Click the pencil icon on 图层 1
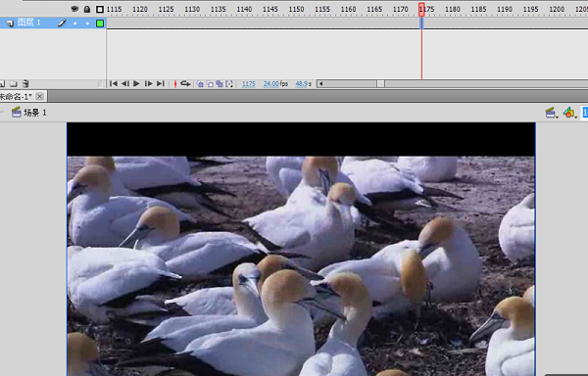Viewport: 588px width, 376px height. 62,23
